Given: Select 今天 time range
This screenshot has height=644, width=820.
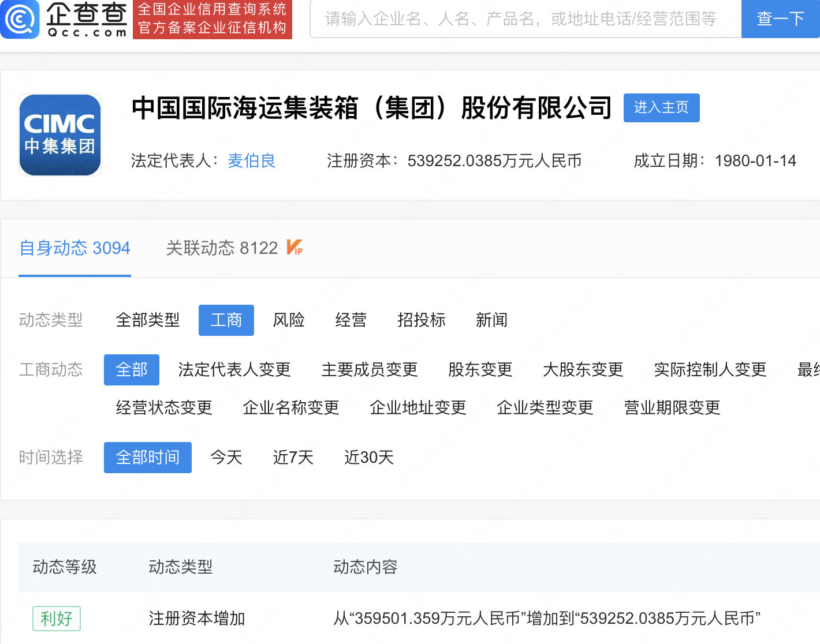Looking at the screenshot, I should coord(226,458).
